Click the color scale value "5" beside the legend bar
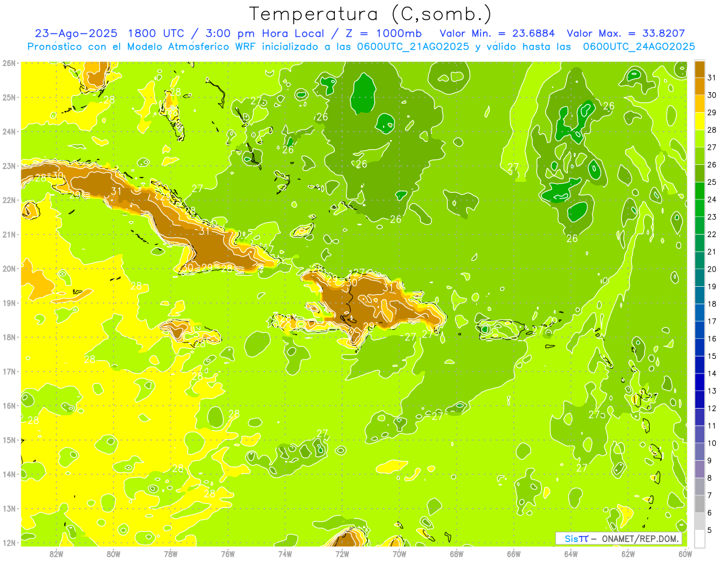728x562 pixels. (x=710, y=530)
